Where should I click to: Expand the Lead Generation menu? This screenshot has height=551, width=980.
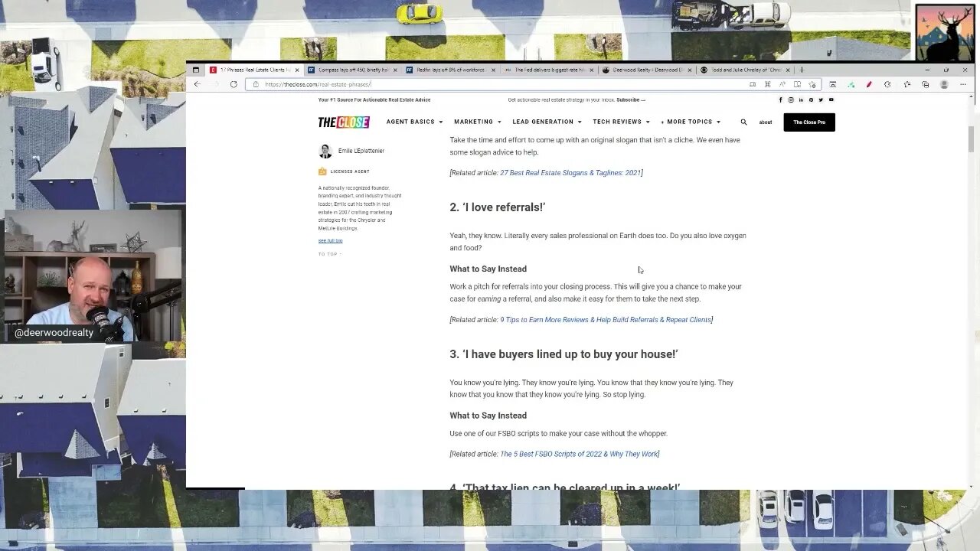[547, 122]
